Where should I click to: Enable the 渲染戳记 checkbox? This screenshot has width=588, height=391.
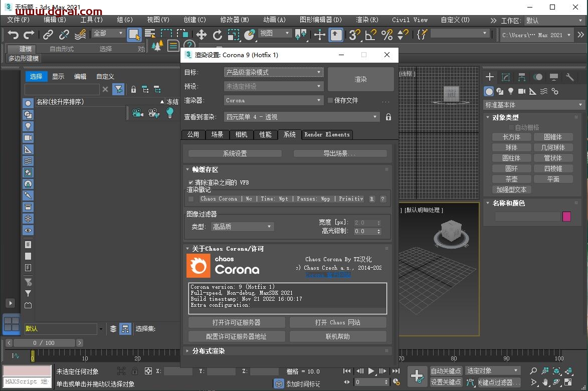[x=190, y=199]
